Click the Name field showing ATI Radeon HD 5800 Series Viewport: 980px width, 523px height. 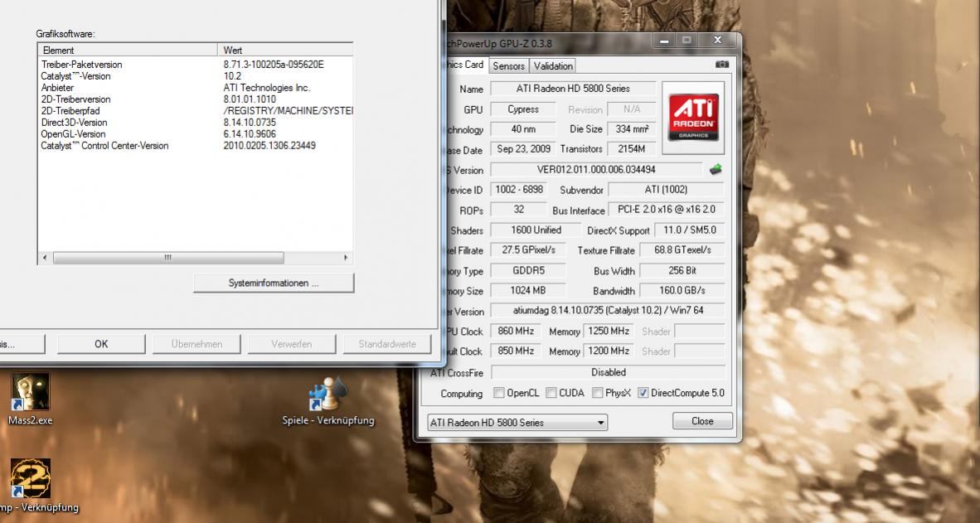point(573,88)
